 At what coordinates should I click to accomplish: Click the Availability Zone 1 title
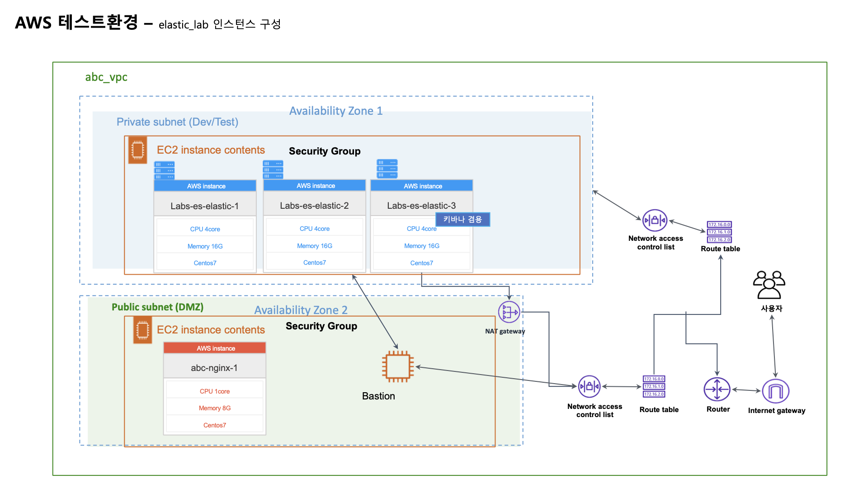pyautogui.click(x=336, y=111)
